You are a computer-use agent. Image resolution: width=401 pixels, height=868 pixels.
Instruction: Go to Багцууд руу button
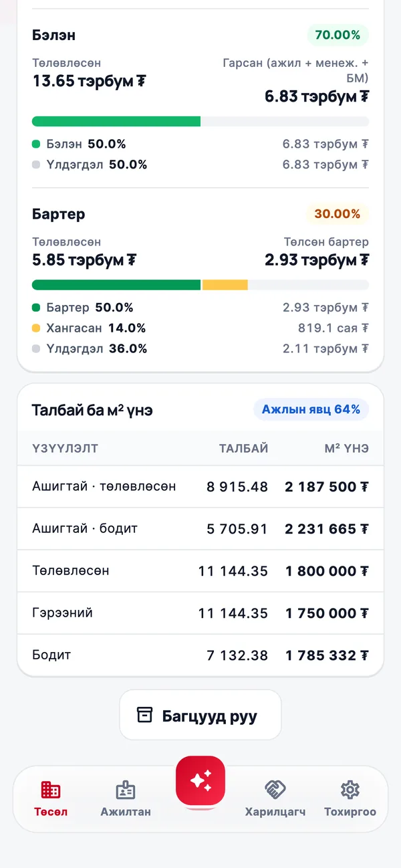[x=200, y=715]
